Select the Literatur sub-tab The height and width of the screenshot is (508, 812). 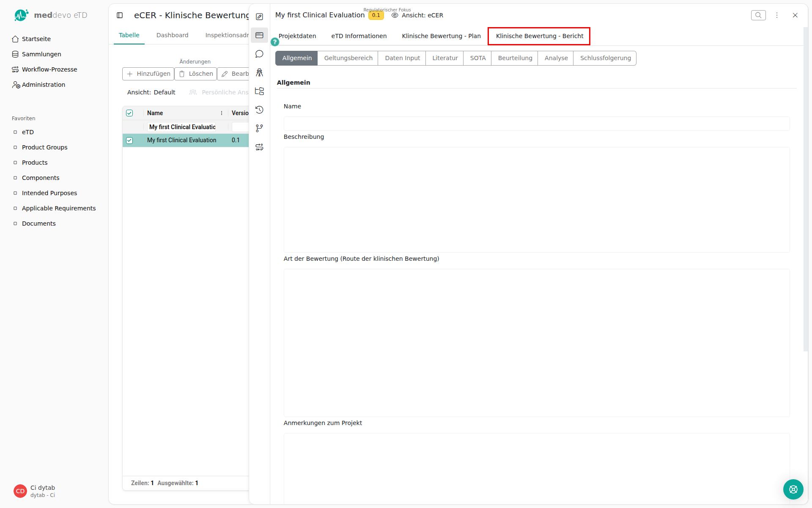pyautogui.click(x=445, y=58)
